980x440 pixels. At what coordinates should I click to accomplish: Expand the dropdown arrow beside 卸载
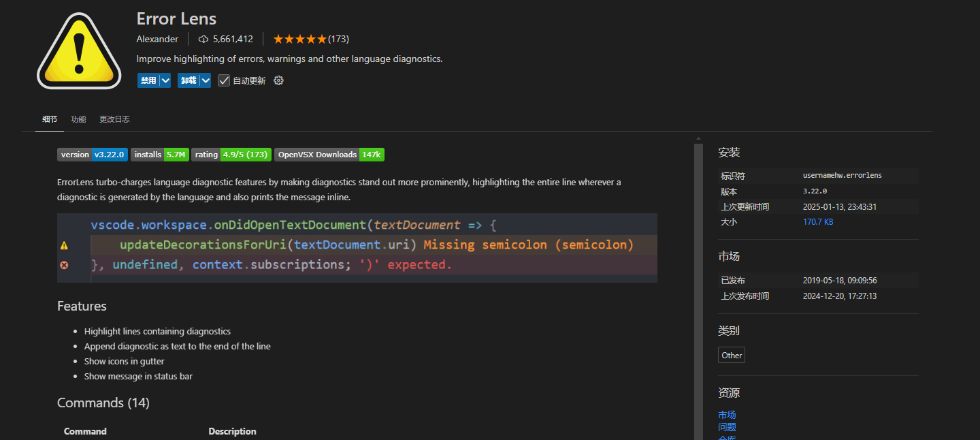(x=205, y=80)
